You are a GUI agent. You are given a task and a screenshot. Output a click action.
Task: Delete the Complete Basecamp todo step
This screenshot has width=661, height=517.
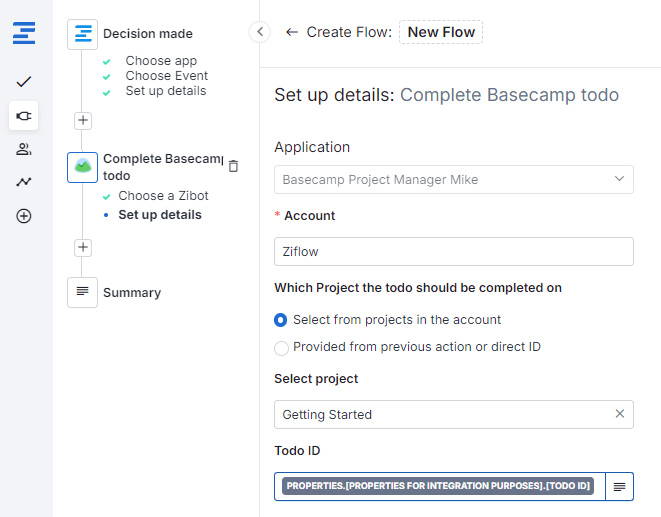click(233, 166)
